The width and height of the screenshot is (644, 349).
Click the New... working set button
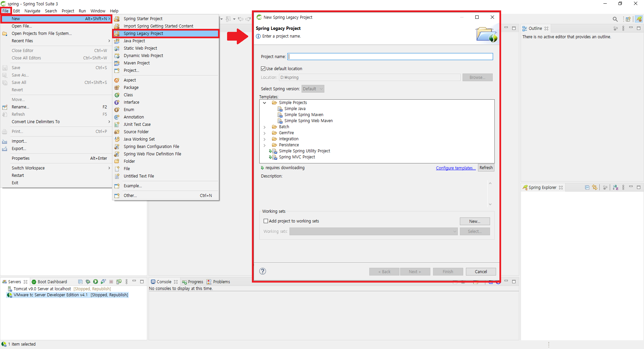click(475, 221)
